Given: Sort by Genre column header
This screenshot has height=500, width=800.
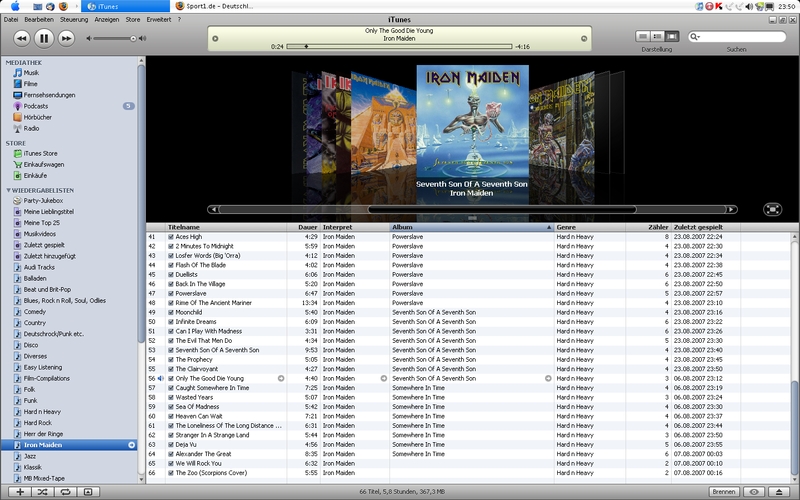Looking at the screenshot, I should tap(589, 228).
